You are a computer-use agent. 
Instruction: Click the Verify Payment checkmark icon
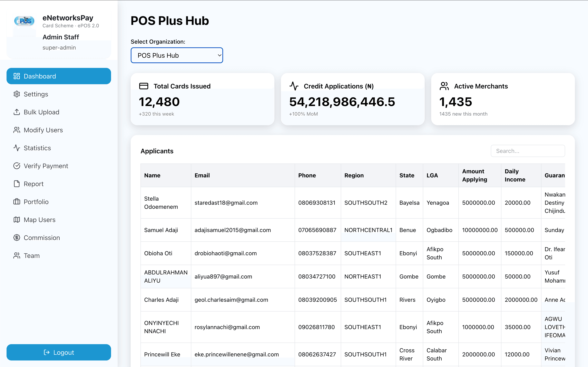coord(17,166)
